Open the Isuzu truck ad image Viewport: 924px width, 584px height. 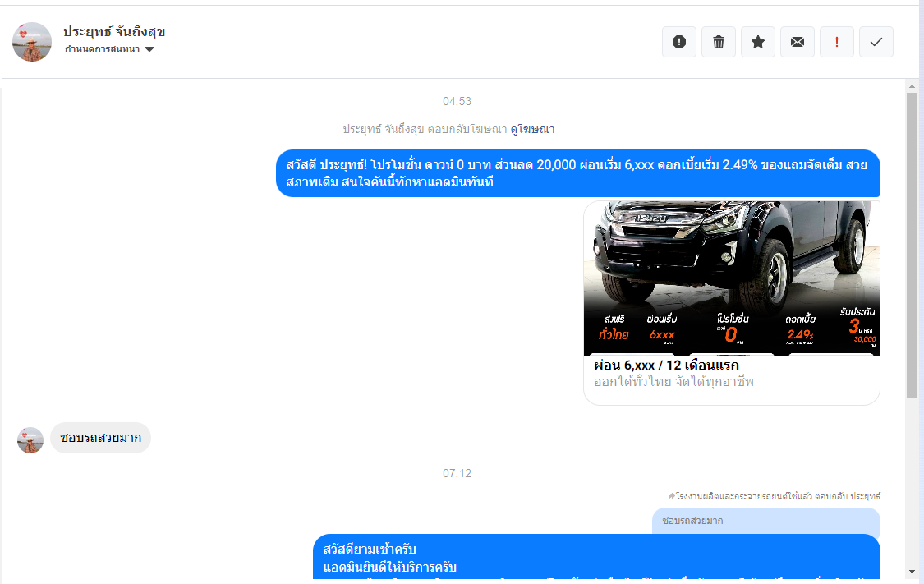coord(732,278)
